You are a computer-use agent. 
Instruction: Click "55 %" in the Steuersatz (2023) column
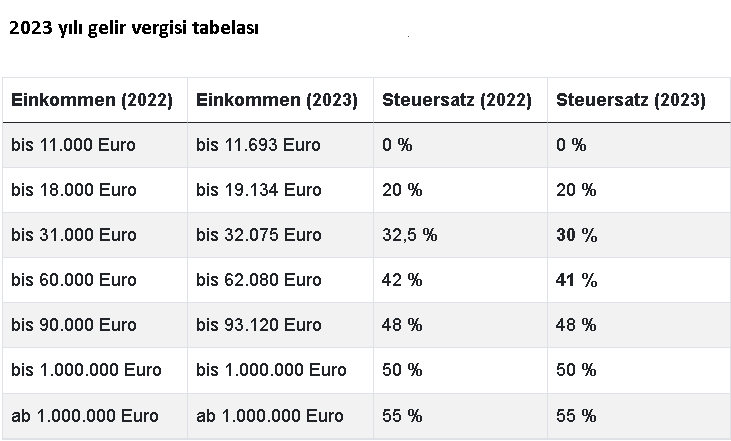pyautogui.click(x=576, y=415)
